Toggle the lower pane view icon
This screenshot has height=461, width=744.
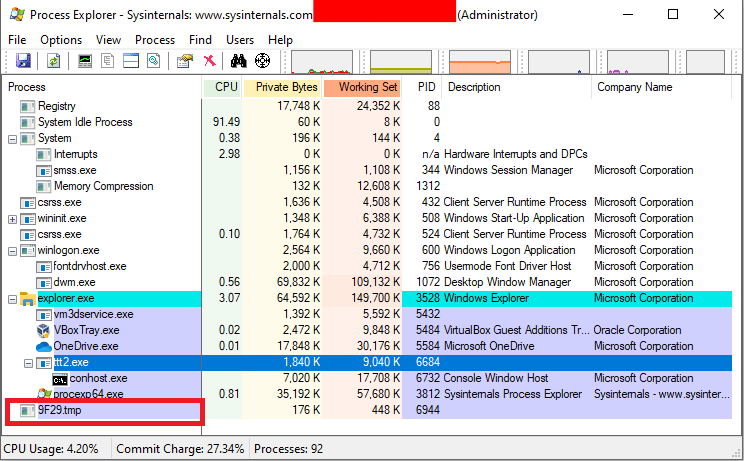coord(131,61)
